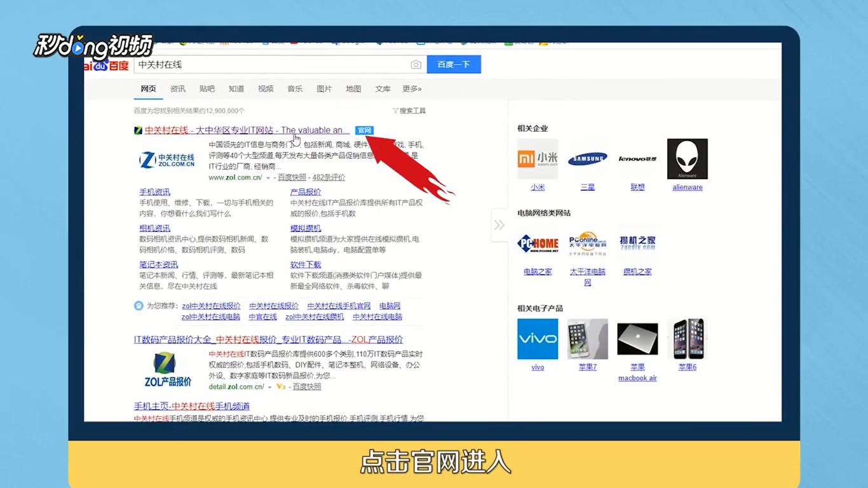
Task: Open dropdown arrow beside detail.zol.com.cn
Action: coord(269,387)
